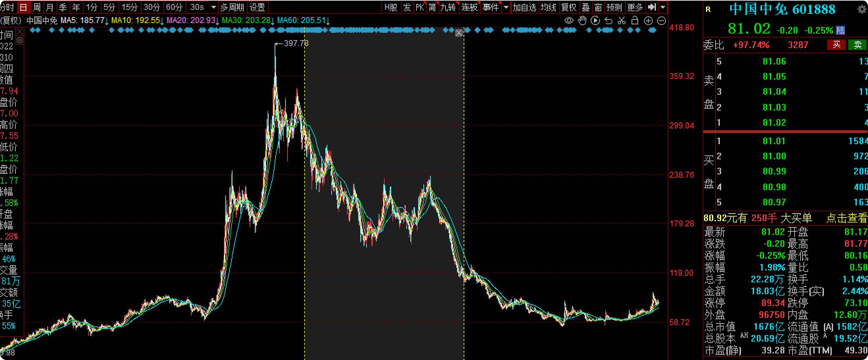Zoom out with the minus circle icon
Image resolution: width=868 pixels, height=360 pixels.
click(x=662, y=21)
